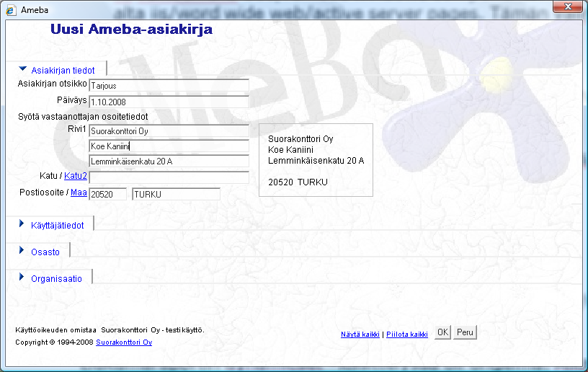The height and width of the screenshot is (372, 588).
Task: Click the city field containing TURKU
Action: (x=177, y=194)
